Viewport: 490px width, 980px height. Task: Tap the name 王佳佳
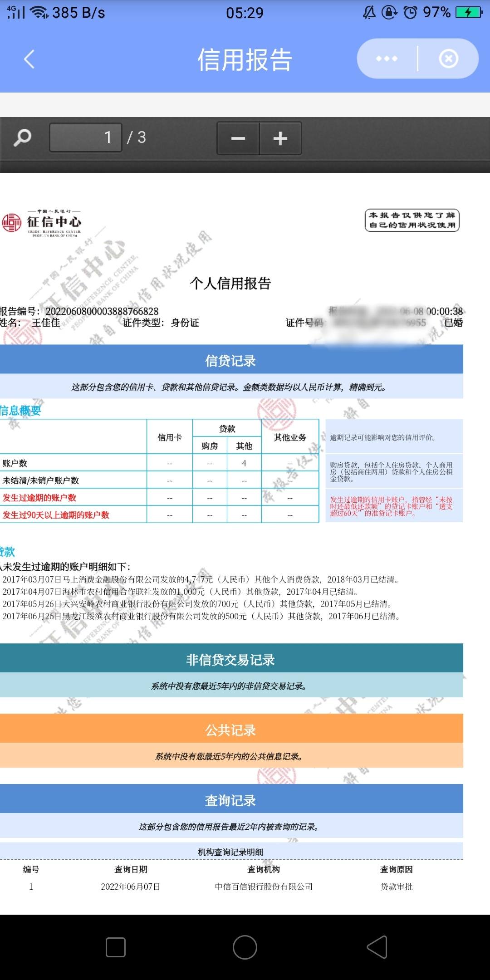[x=46, y=323]
